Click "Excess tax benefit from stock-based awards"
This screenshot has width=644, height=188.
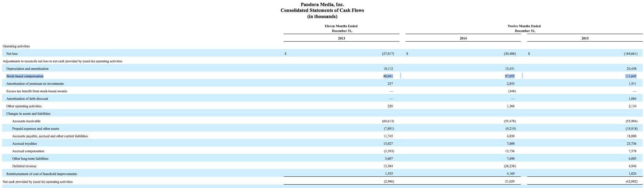[x=37, y=91]
